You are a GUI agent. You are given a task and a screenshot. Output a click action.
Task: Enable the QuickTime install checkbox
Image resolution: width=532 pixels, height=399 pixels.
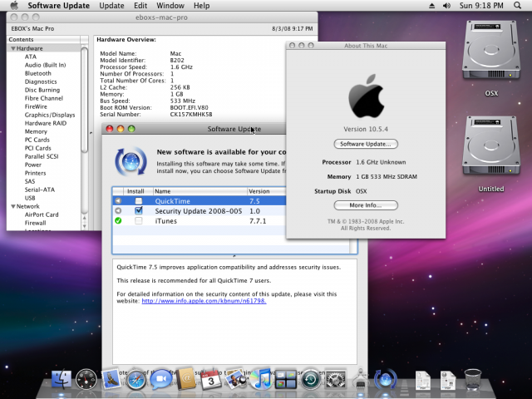[139, 201]
